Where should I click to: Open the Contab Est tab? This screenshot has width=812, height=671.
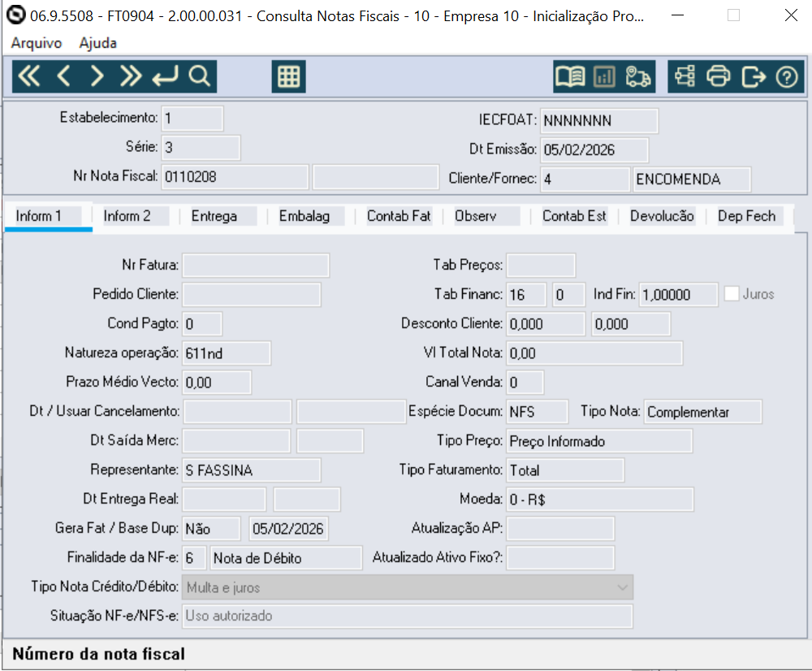(574, 216)
